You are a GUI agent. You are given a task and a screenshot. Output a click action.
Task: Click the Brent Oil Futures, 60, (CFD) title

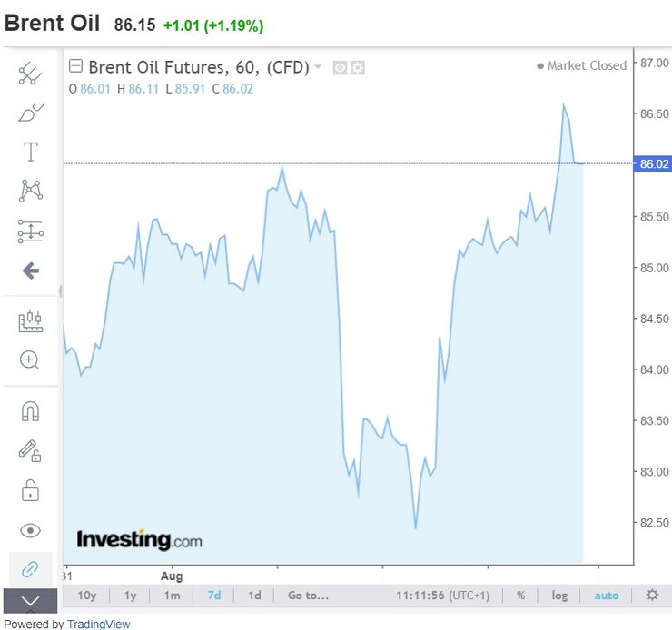pyautogui.click(x=199, y=67)
